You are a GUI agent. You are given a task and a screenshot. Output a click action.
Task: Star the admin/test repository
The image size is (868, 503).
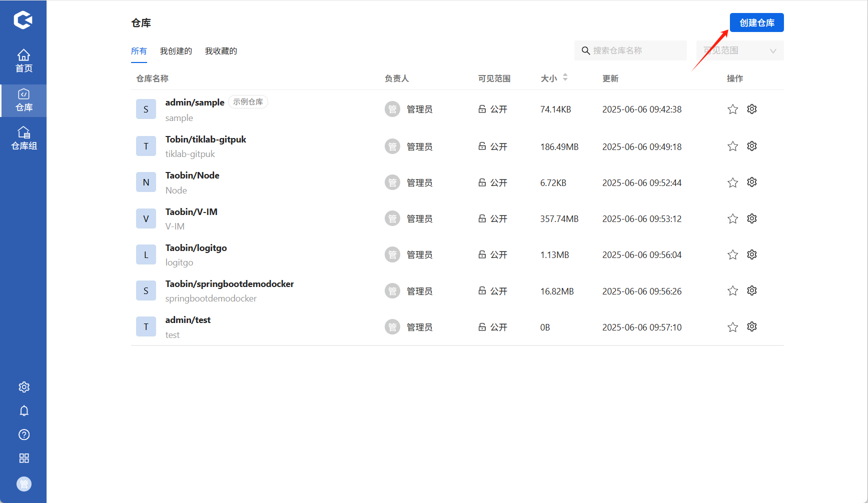tap(733, 327)
